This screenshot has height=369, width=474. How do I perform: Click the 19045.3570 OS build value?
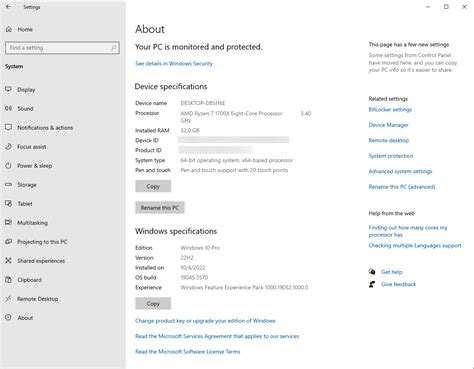point(194,277)
